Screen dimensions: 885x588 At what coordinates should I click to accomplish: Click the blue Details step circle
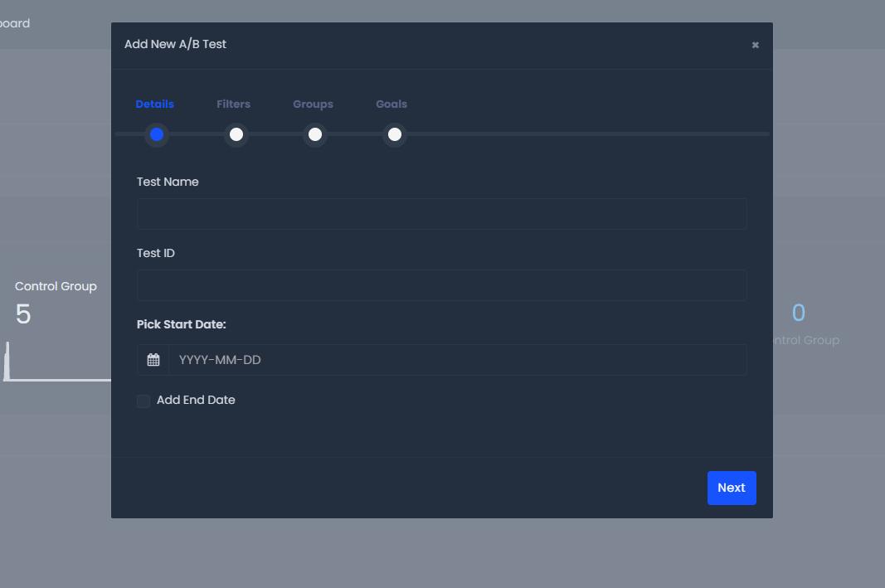pos(157,135)
